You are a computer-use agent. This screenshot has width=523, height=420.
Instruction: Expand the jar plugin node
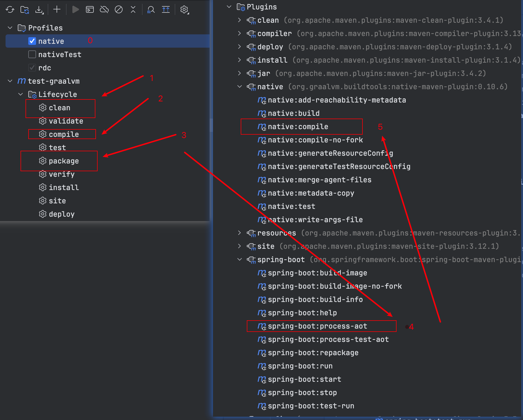[240, 73]
